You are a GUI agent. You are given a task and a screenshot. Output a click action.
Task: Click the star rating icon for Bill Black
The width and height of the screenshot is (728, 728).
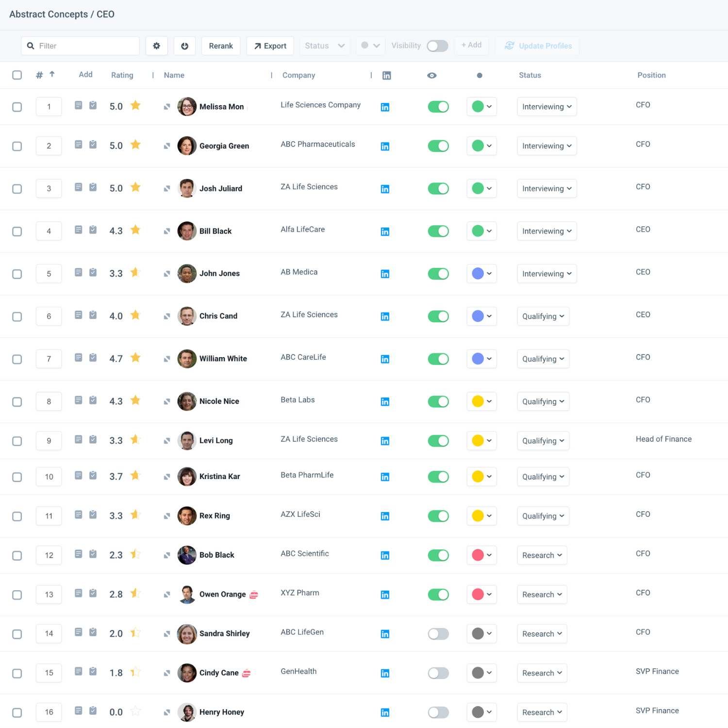(x=135, y=230)
